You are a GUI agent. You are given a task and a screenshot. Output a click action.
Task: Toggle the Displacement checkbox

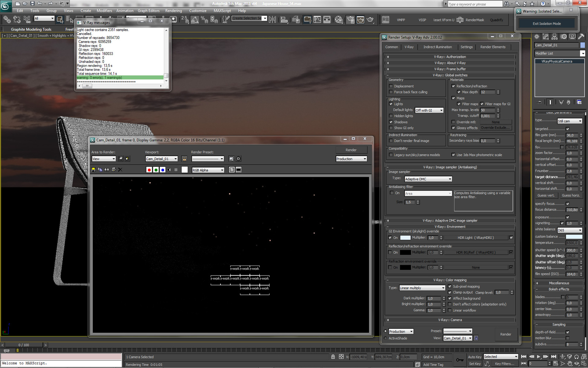point(391,86)
